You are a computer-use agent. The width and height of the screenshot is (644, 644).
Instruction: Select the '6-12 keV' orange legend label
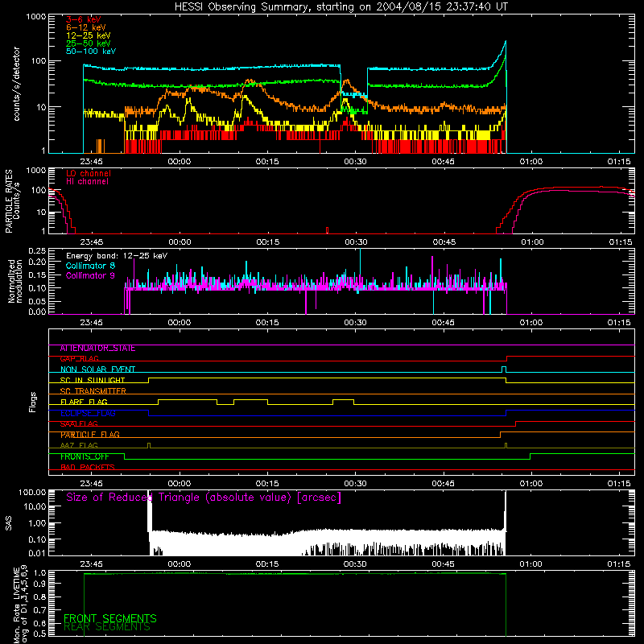click(85, 27)
